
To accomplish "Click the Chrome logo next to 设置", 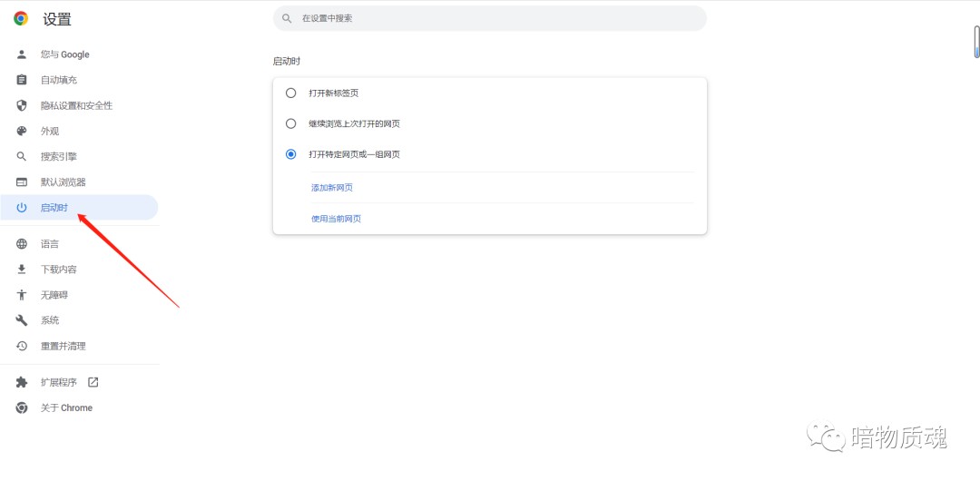I will (x=21, y=19).
